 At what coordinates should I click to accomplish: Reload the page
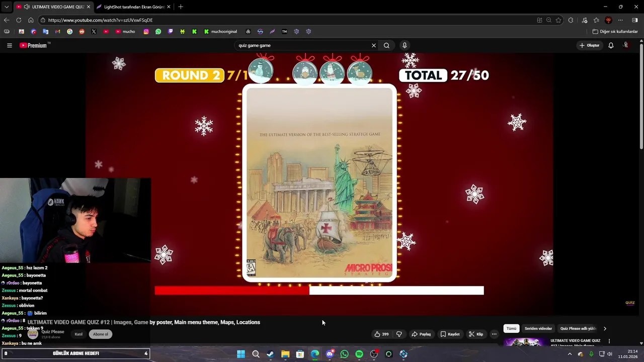click(19, 20)
